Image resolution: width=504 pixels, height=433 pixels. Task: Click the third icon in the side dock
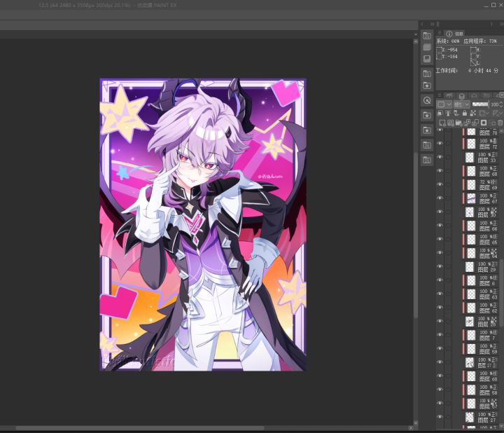pos(427,59)
